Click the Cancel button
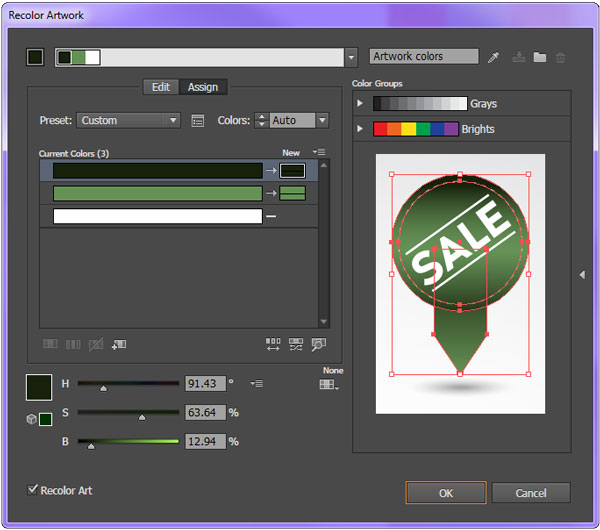 531,493
